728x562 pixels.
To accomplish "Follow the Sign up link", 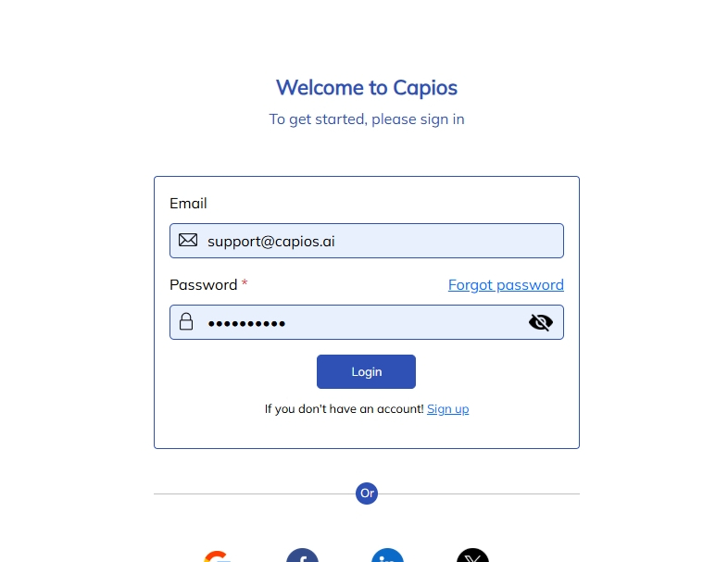I will 448,409.
